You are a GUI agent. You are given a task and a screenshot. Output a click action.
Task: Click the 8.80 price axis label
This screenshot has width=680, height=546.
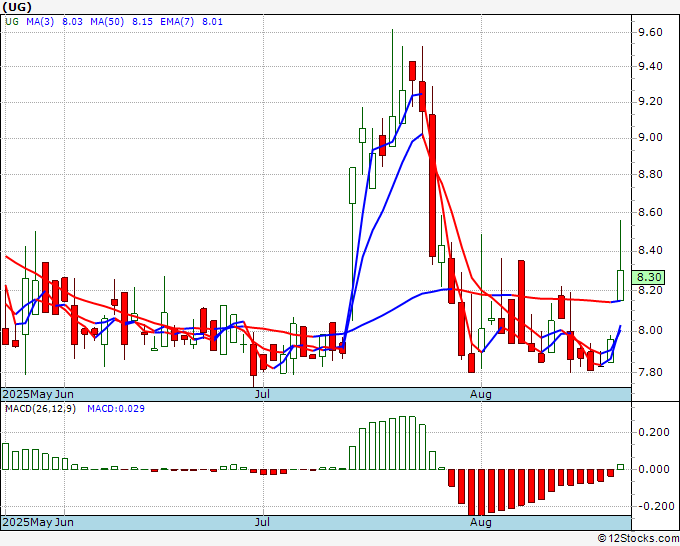[650, 174]
